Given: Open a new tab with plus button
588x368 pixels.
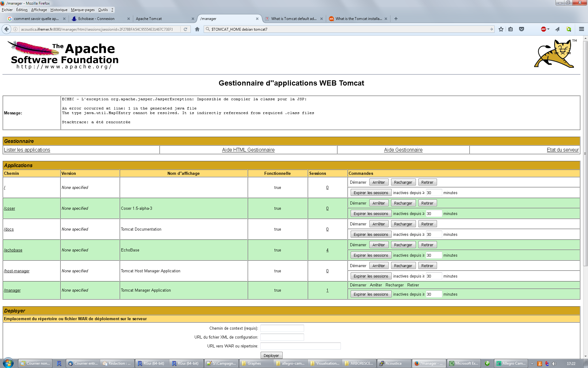Looking at the screenshot, I should click(396, 19).
